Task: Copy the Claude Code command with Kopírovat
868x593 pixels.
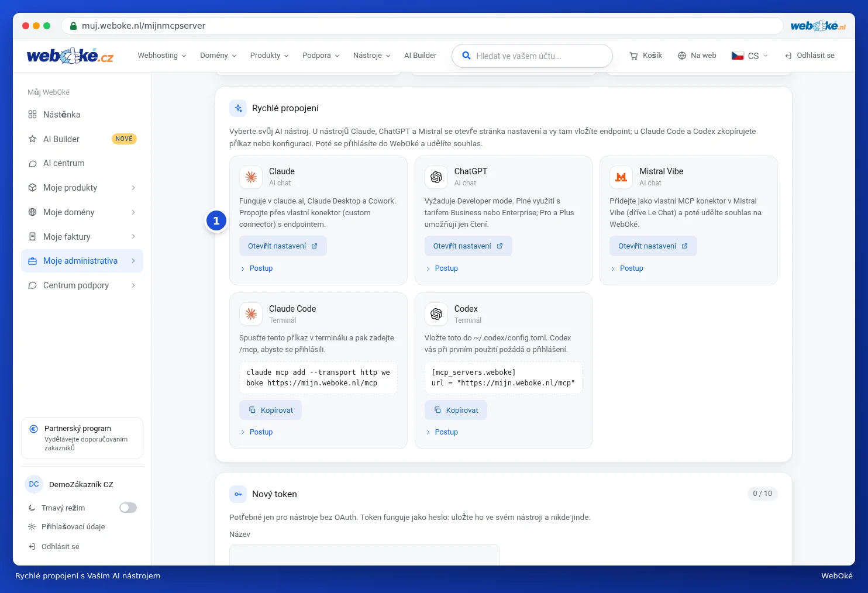Action: coord(271,411)
